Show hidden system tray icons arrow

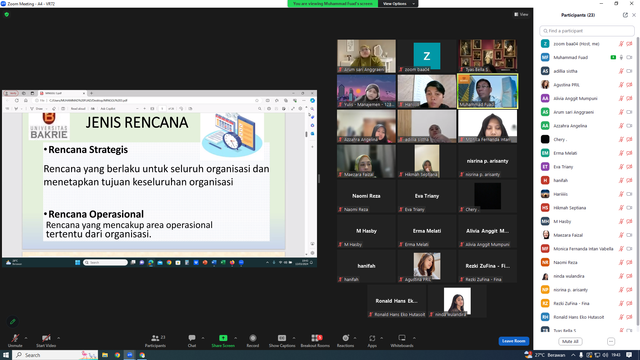click(x=573, y=355)
